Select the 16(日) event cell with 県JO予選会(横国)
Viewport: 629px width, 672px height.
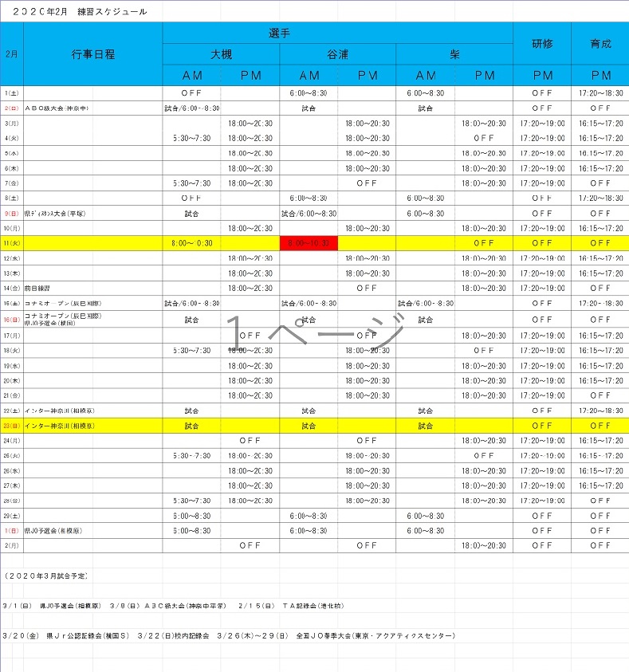coord(93,320)
